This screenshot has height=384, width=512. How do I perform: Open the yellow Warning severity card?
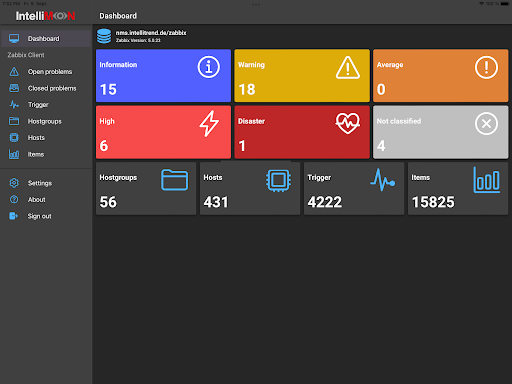302,76
